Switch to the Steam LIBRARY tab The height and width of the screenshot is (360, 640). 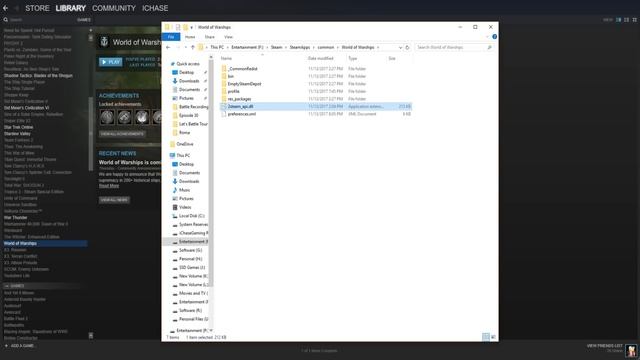pos(71,8)
